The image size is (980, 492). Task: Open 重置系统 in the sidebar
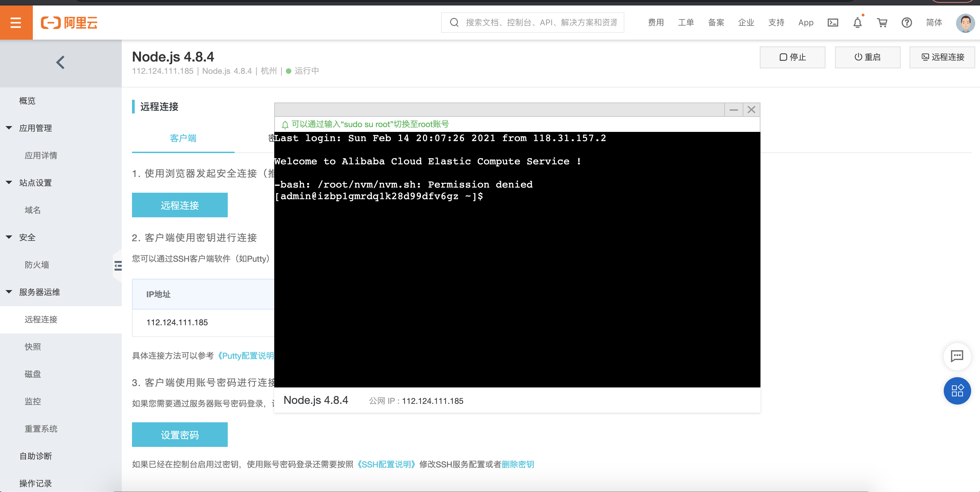[x=41, y=429]
